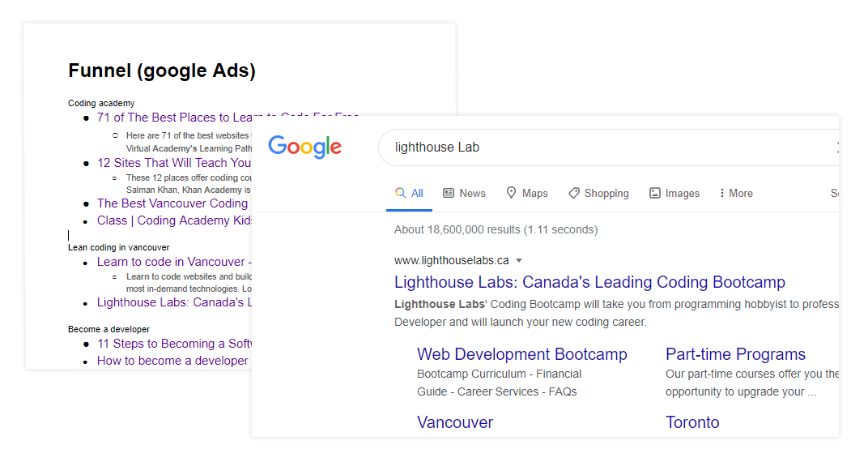Image resolution: width=868 pixels, height=462 pixels.
Task: Open the Part-time Programs sitelink
Action: [735, 354]
